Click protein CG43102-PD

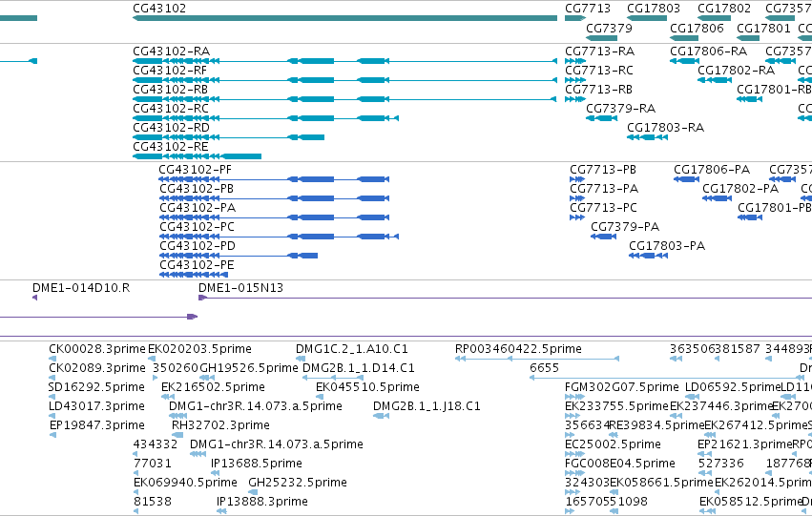coord(198,246)
